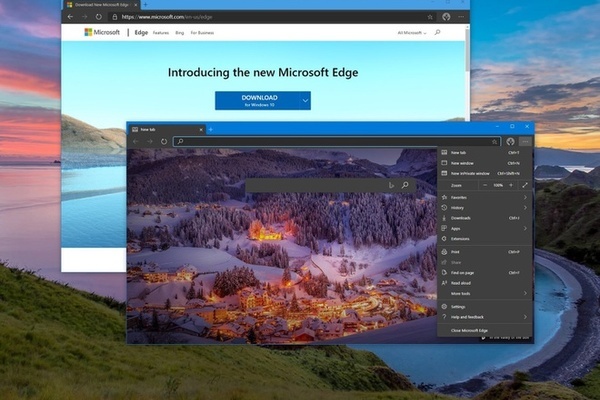Image resolution: width=600 pixels, height=400 pixels.
Task: Open Settings from the Edge menu
Action: [x=485, y=307]
